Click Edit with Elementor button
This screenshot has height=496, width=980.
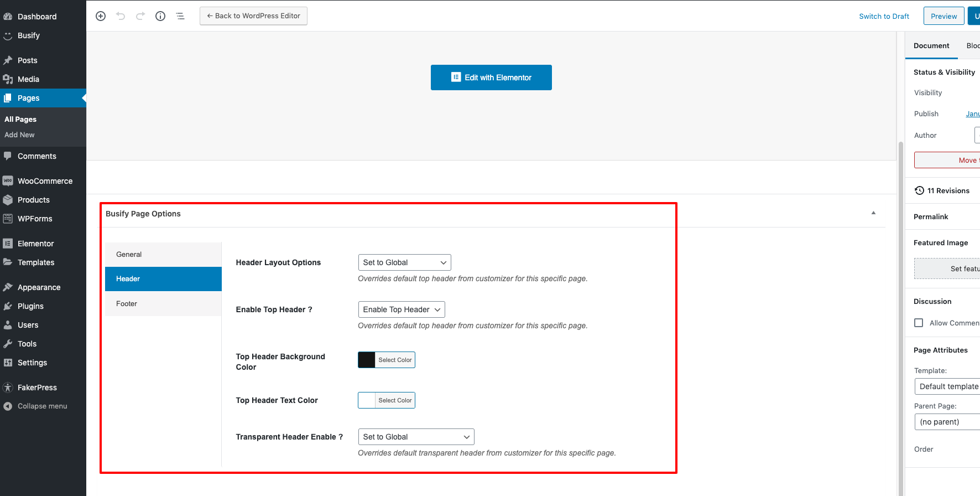[491, 77]
